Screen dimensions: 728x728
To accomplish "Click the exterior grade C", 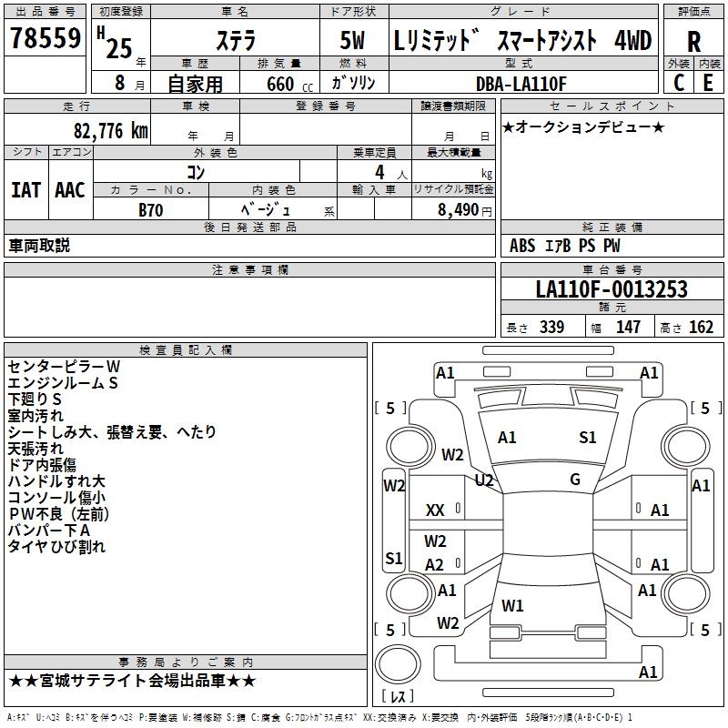I will (679, 83).
